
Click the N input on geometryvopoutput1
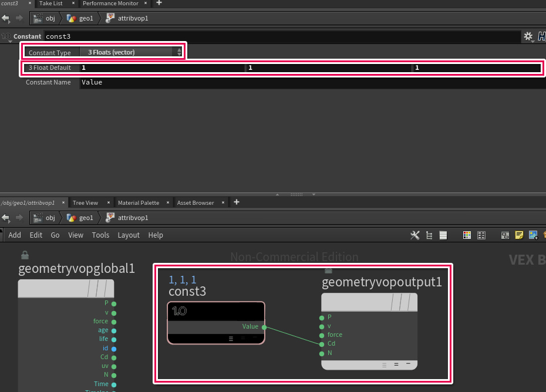pyautogui.click(x=322, y=354)
